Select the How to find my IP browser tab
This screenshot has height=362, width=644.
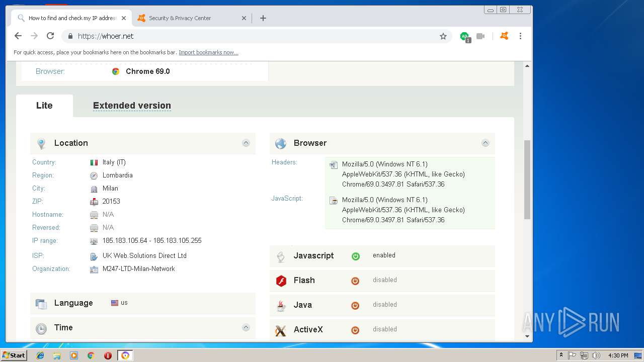point(71,18)
